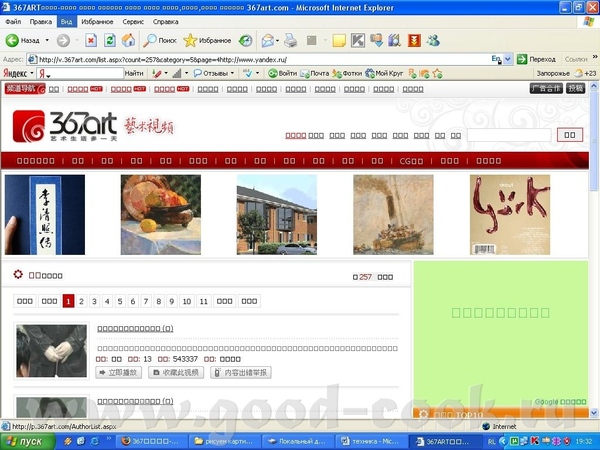
Task: Click the Yandex search input field
Action: pos(80,73)
